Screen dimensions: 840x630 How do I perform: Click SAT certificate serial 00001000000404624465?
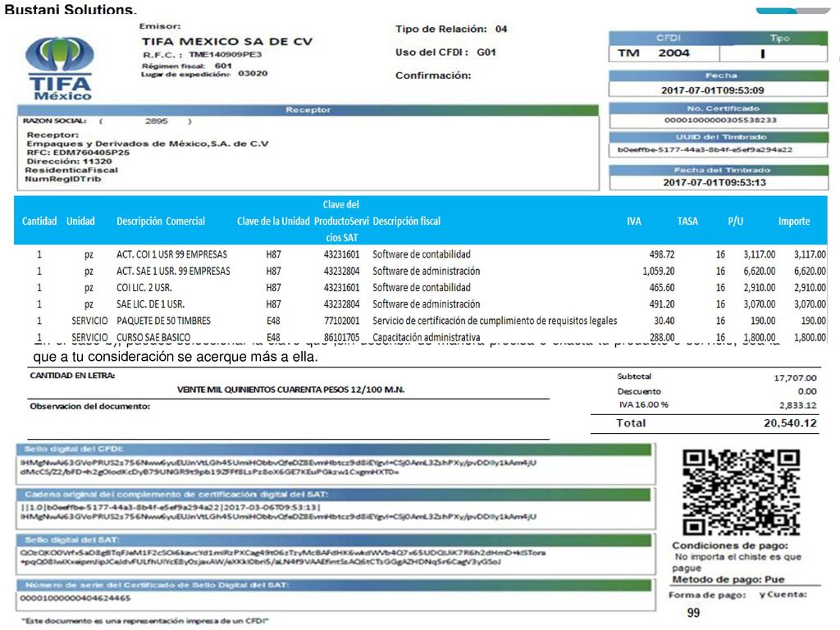[75, 598]
